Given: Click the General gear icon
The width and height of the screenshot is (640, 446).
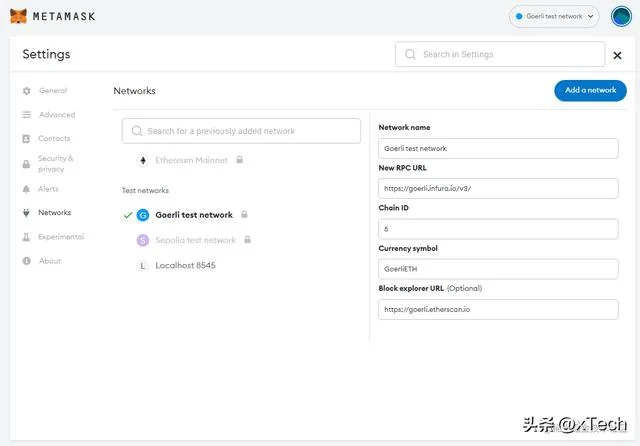Looking at the screenshot, I should pos(27,91).
